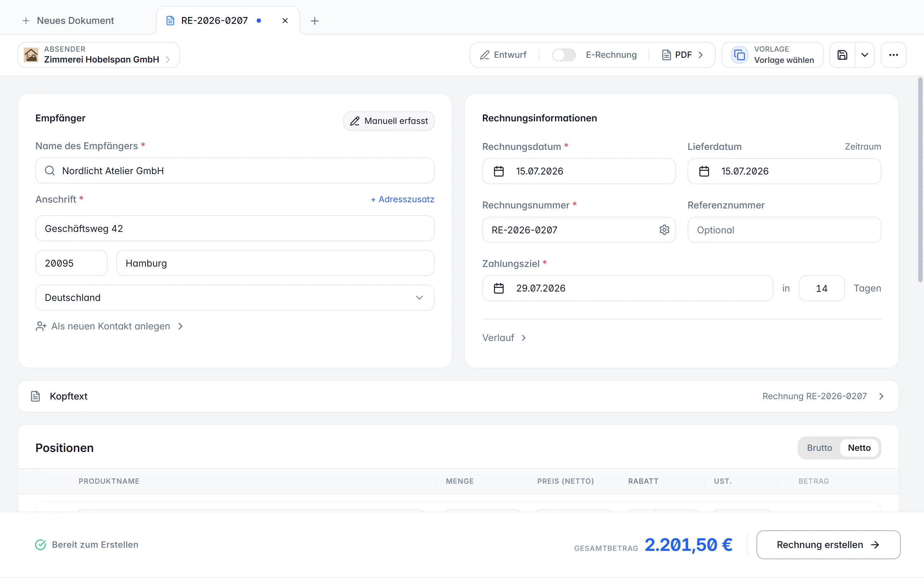
Task: Click the green ready checkmark icon
Action: [40, 544]
